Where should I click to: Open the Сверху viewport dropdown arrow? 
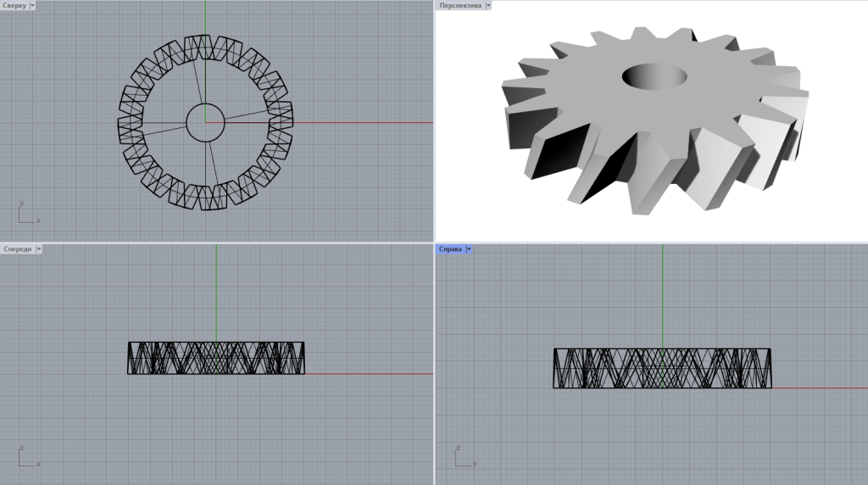(x=32, y=6)
